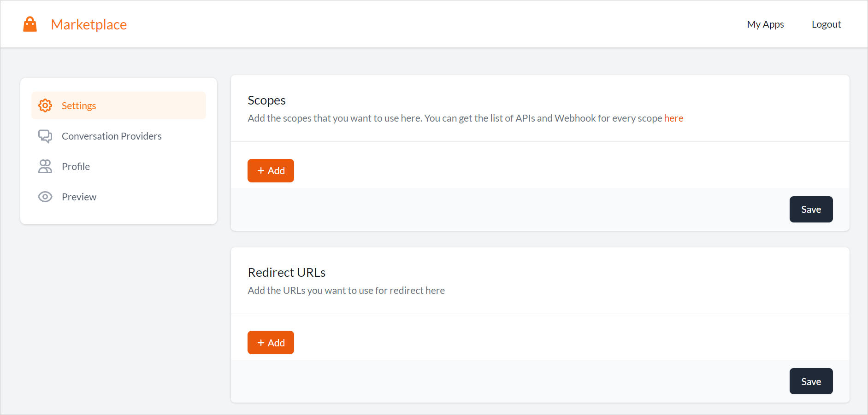868x415 pixels.
Task: Add a new scope
Action: click(x=271, y=170)
